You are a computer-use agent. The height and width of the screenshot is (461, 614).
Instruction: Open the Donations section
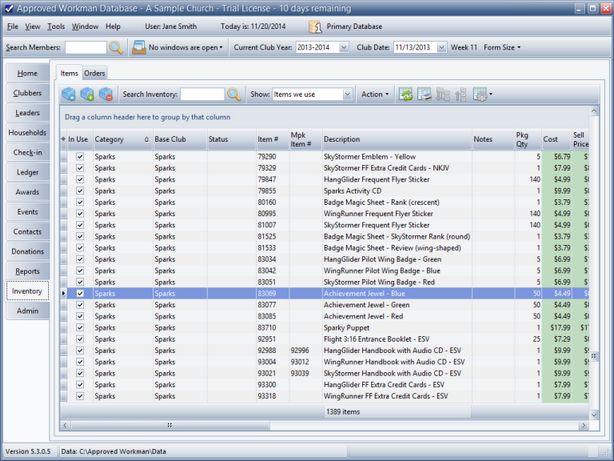click(27, 251)
